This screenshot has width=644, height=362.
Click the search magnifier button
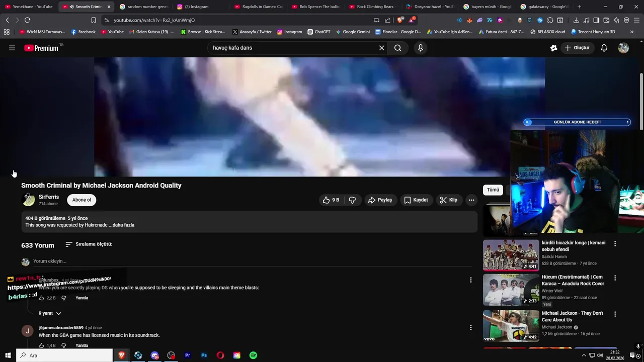398,48
